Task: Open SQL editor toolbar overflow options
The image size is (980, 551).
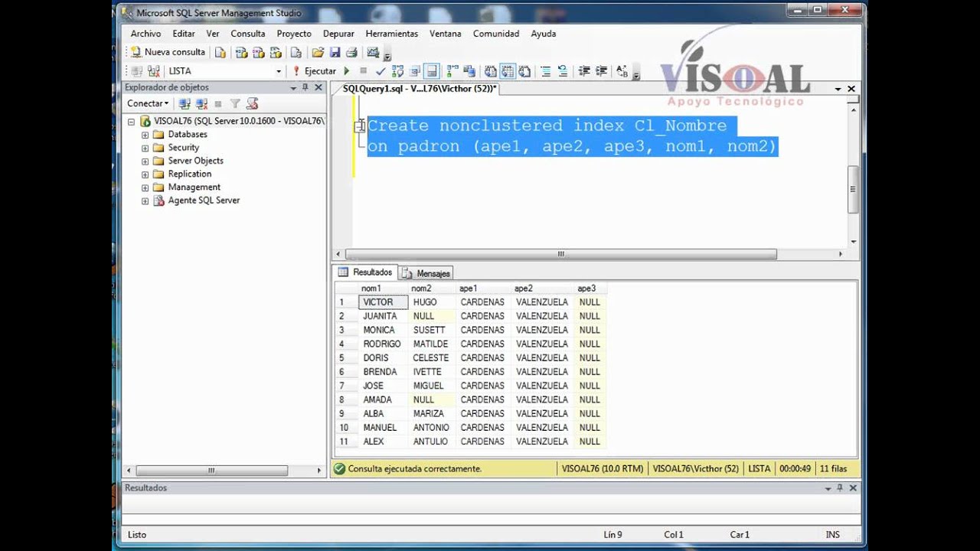Action: [x=635, y=73]
